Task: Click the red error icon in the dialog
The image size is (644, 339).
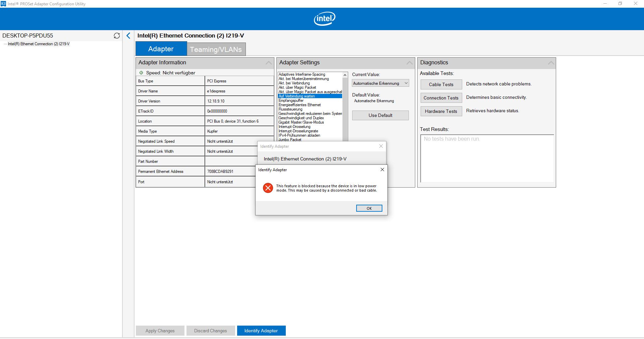Action: pos(268,188)
